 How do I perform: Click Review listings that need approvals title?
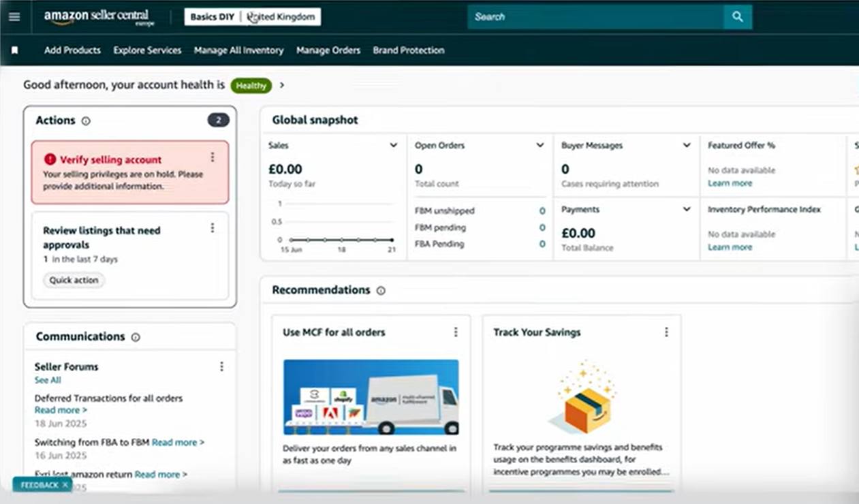(x=102, y=238)
